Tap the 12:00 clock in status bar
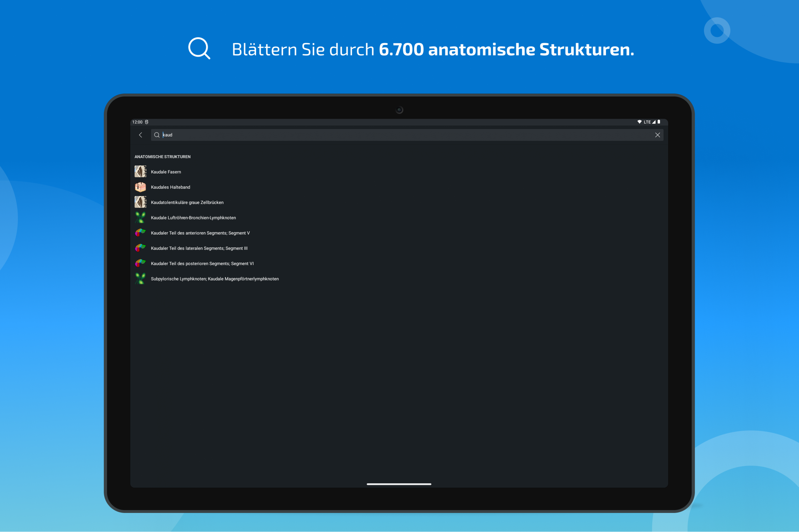 click(x=137, y=122)
